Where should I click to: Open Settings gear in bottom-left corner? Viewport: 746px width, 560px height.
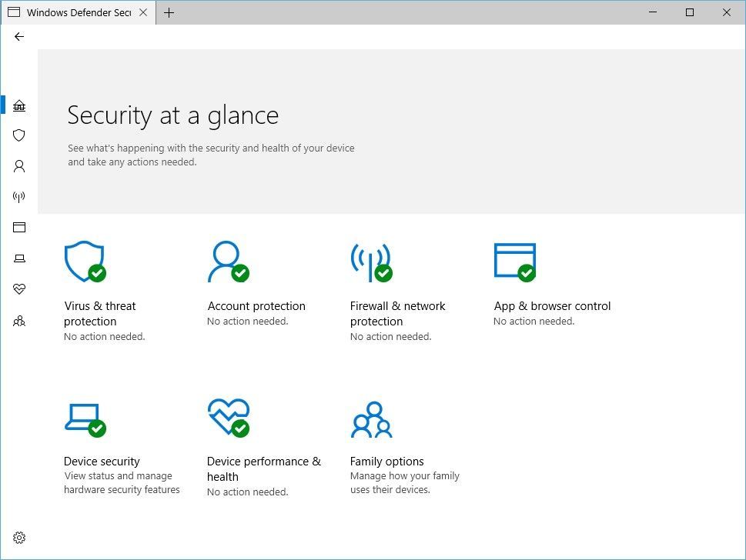pyautogui.click(x=19, y=537)
